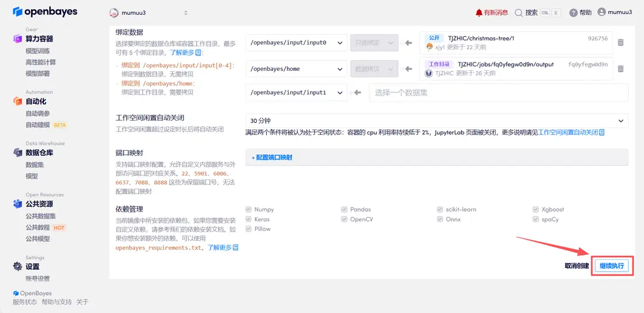Click the mumuu3 workspace avatar
Screen dimensions: 644x313
114,13
